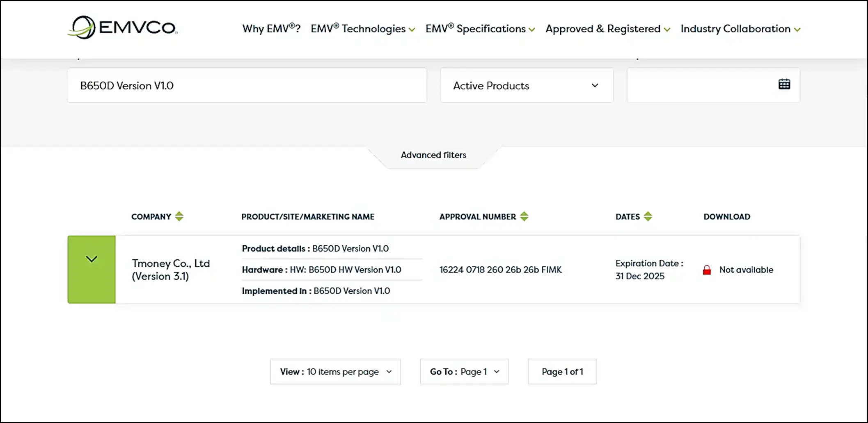Sort by Dates column arrows
868x423 pixels.
click(648, 216)
